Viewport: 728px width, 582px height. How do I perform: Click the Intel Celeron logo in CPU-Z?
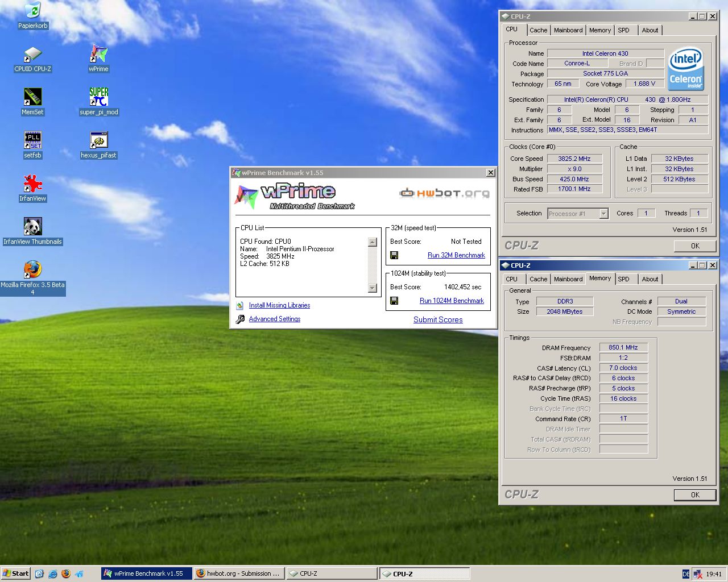coord(686,69)
